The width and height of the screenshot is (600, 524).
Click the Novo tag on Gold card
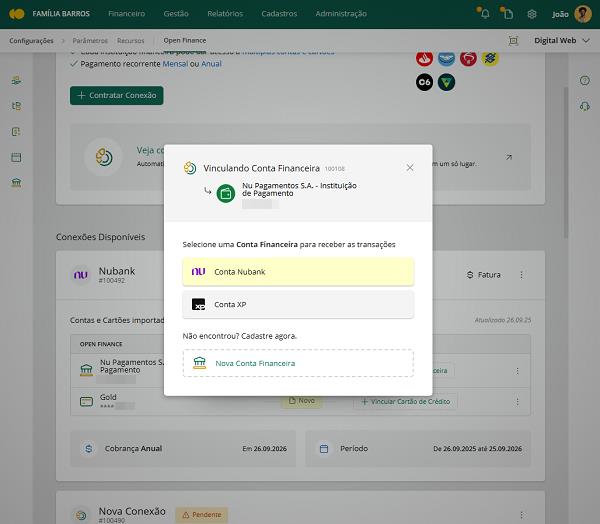coord(302,401)
